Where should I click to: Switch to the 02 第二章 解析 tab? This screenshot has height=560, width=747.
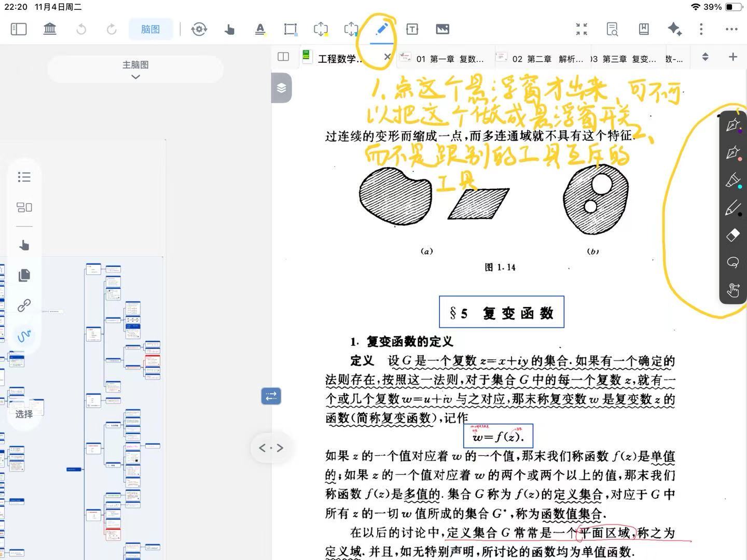(x=542, y=59)
